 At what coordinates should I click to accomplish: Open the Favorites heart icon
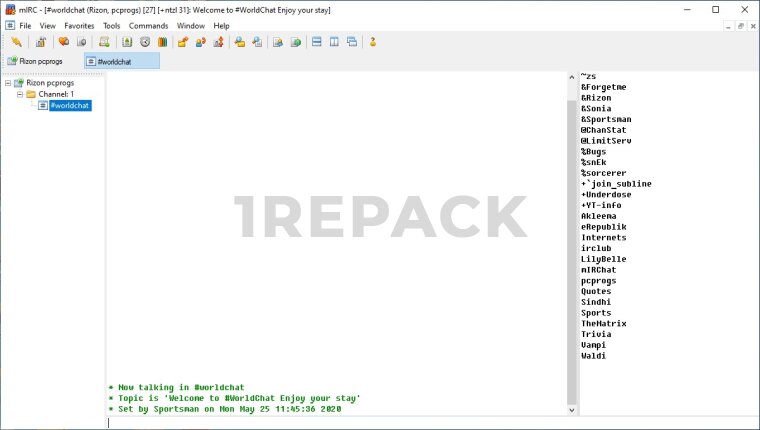click(x=63, y=42)
